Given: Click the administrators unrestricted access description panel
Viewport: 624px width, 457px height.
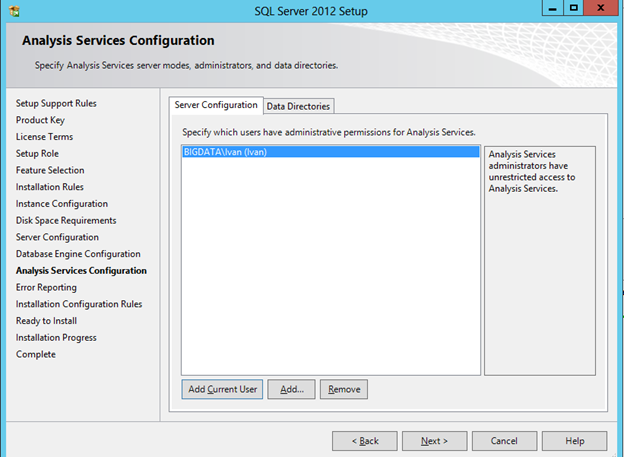Looking at the screenshot, I should coord(540,261).
